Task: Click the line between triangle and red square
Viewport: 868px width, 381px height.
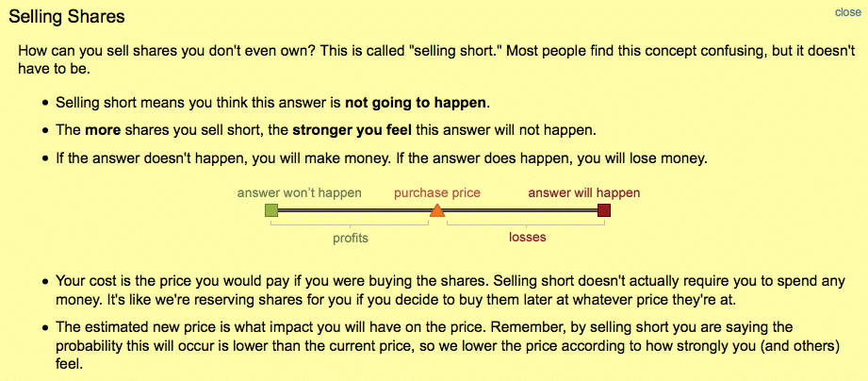Action: pyautogui.click(x=521, y=210)
